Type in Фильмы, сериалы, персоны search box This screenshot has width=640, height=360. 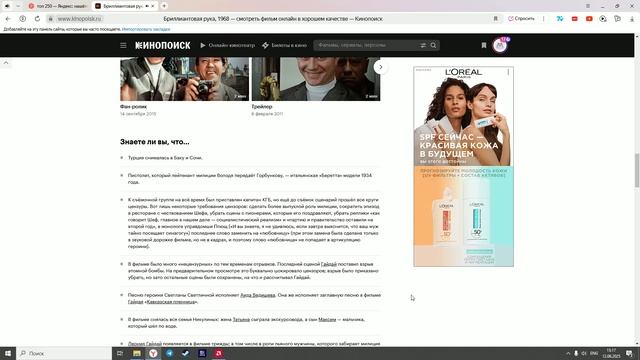(x=366, y=45)
